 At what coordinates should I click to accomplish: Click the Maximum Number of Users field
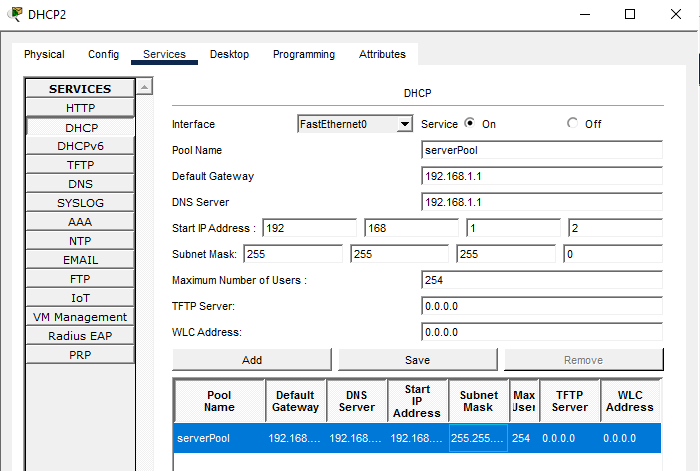(542, 280)
